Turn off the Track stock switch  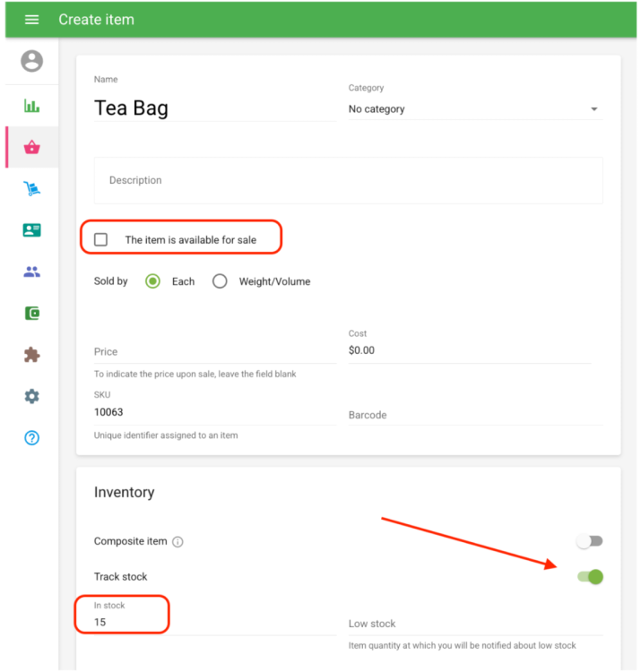pyautogui.click(x=591, y=577)
